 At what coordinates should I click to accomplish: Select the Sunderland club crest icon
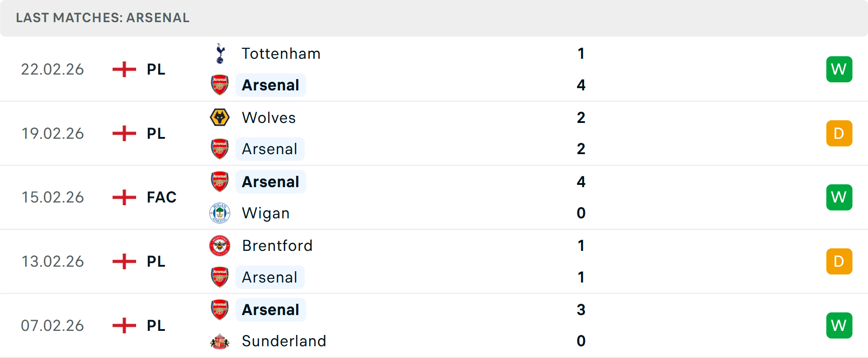(x=220, y=341)
